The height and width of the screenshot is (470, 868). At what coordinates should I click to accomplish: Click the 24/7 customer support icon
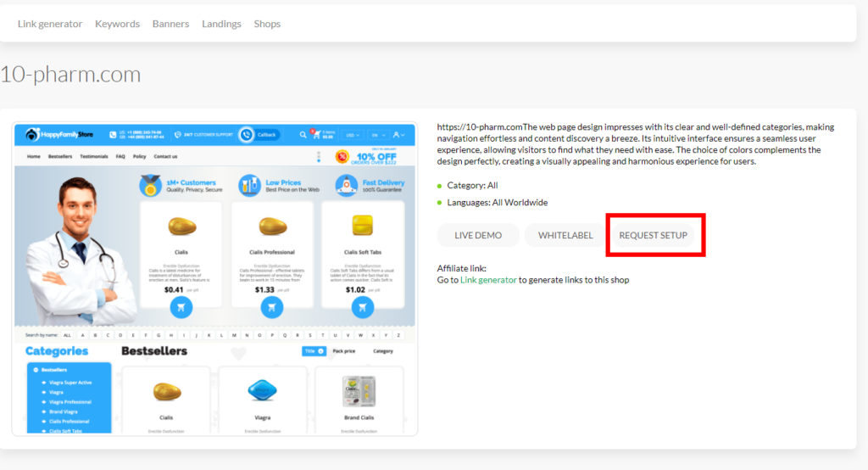[x=178, y=135]
